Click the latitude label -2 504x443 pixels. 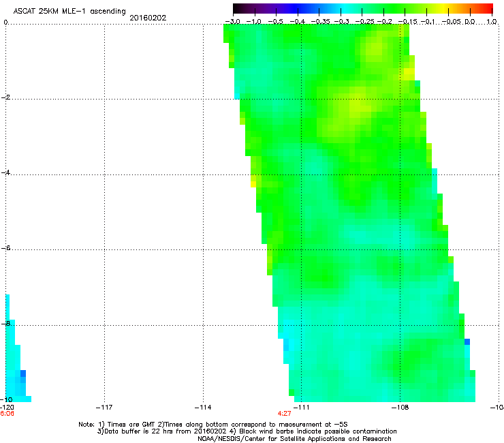[5, 97]
